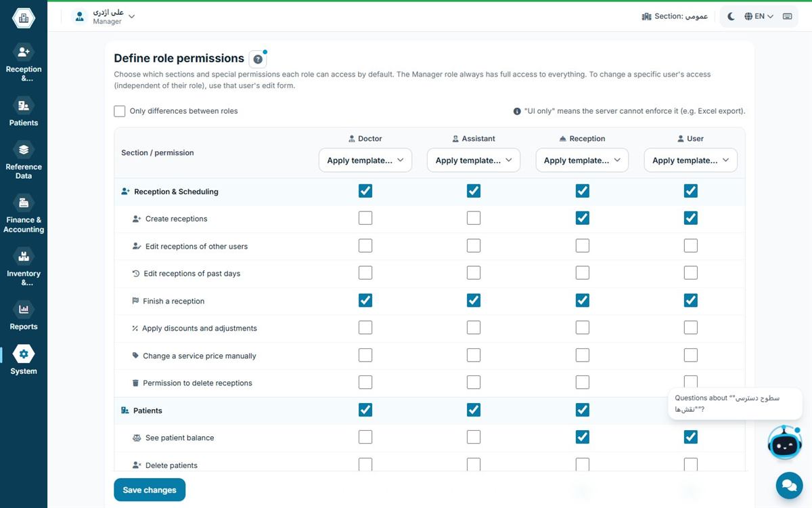Click the Create receptions row icon
The height and width of the screenshot is (508, 812).
(137, 219)
